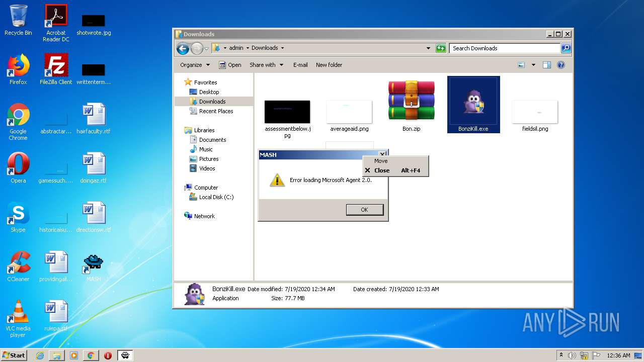The image size is (644, 362).
Task: Click E-mail in Explorer toolbar
Action: (x=300, y=65)
